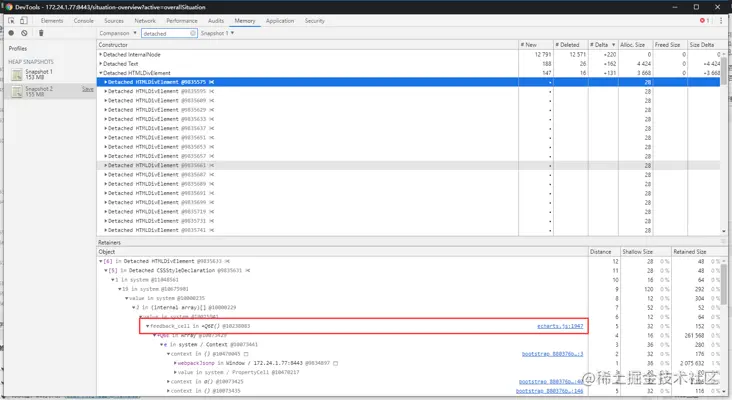The width and height of the screenshot is (732, 400).
Task: Open bootstrap link on context @10073425 row
Action: tap(551, 382)
